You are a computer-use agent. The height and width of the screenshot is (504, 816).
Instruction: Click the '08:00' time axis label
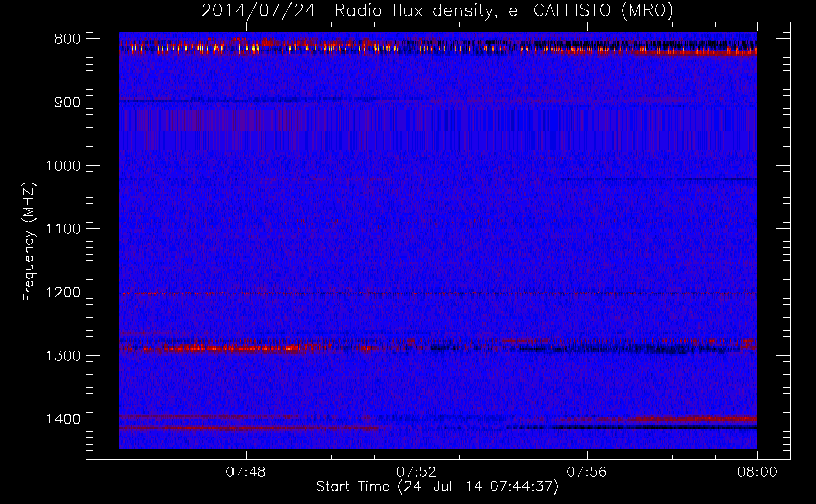757,473
